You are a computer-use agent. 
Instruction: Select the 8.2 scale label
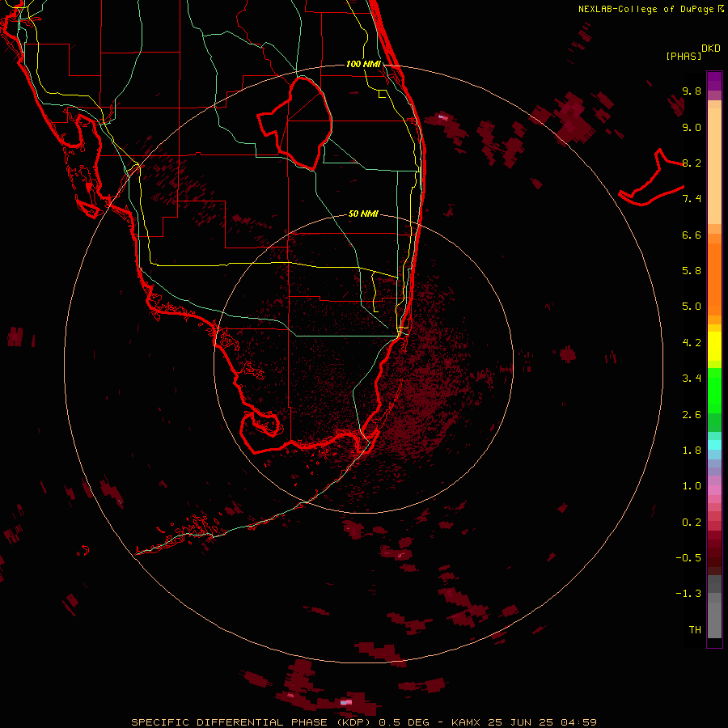pos(692,163)
